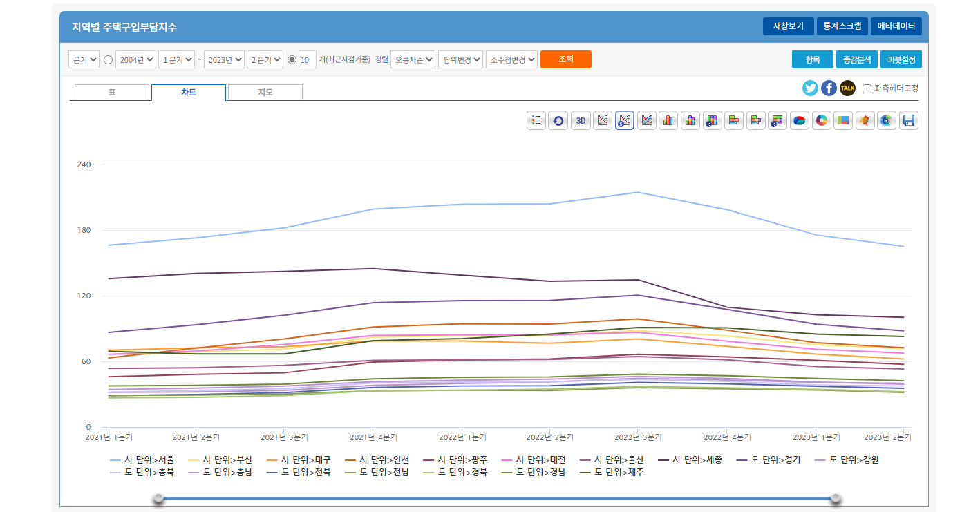Viewport: 980px width, 512px height.
Task: Click the right handle of range slider
Action: click(x=836, y=498)
